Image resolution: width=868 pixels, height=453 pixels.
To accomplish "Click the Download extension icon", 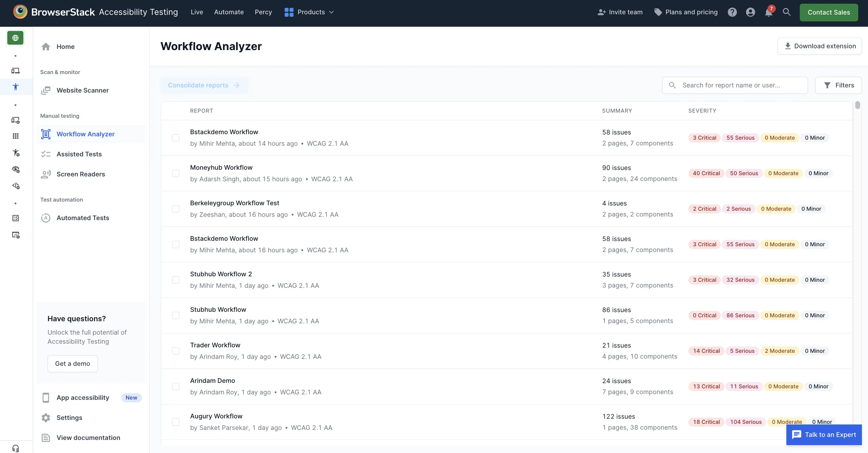I will pos(788,46).
